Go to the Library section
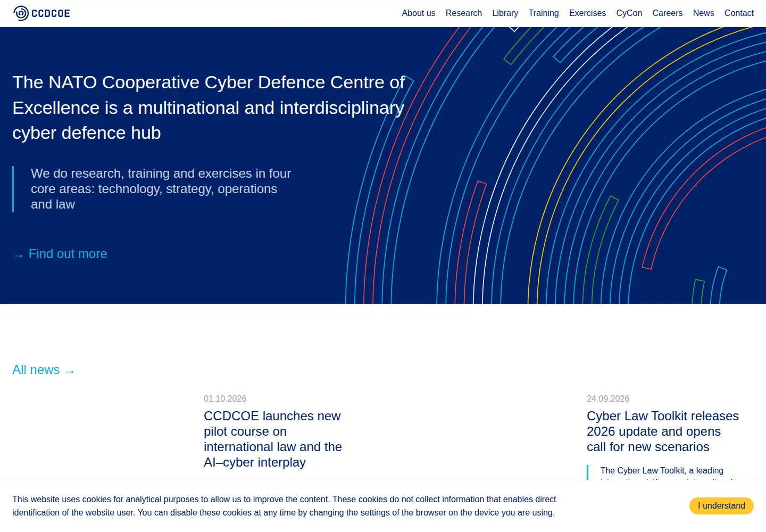Image resolution: width=766 pixels, height=532 pixels. (x=505, y=13)
